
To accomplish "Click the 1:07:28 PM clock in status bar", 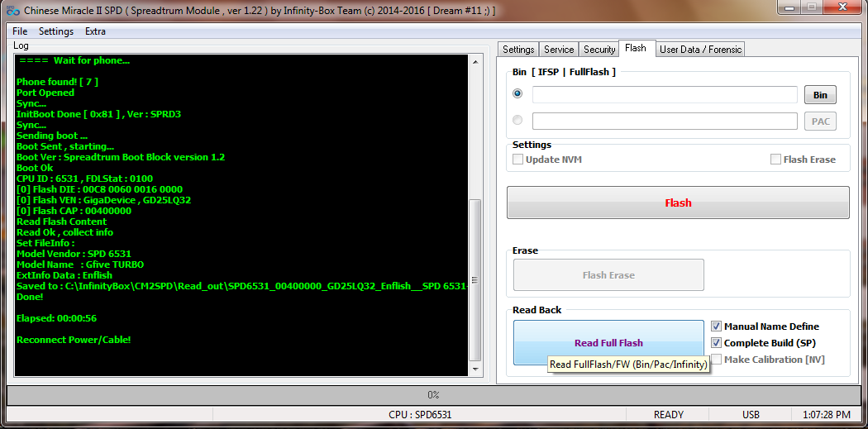I will [827, 415].
